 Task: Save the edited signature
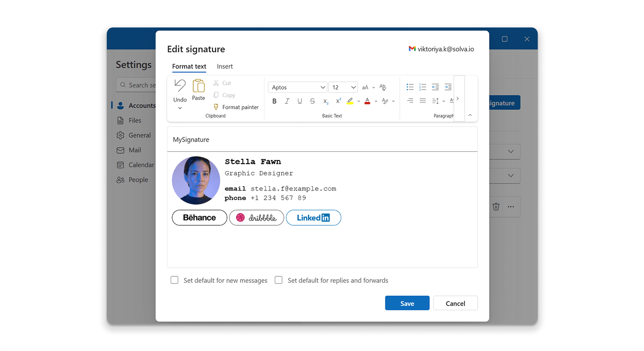pos(407,303)
